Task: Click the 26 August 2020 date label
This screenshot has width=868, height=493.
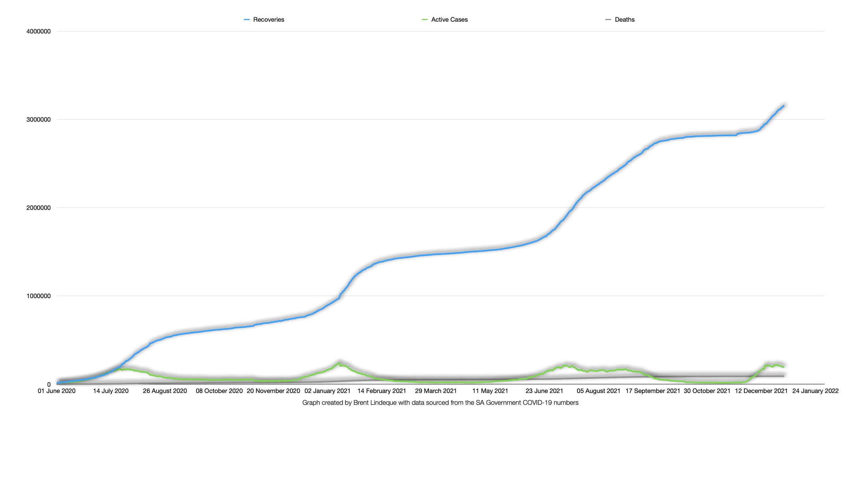Action: tap(165, 391)
